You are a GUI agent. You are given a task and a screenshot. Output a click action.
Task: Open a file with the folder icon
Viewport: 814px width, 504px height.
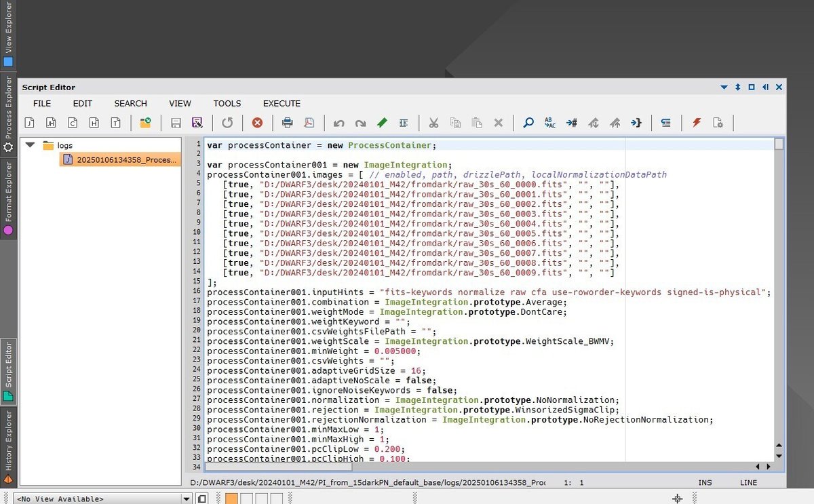(x=145, y=123)
